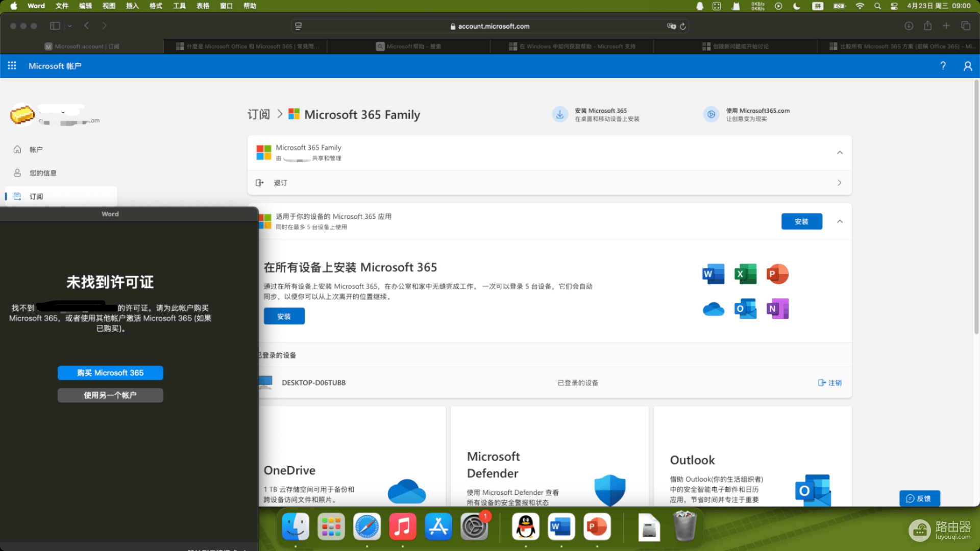Click Microsoft 帐户 header title
The width and height of the screenshot is (980, 551).
55,66
